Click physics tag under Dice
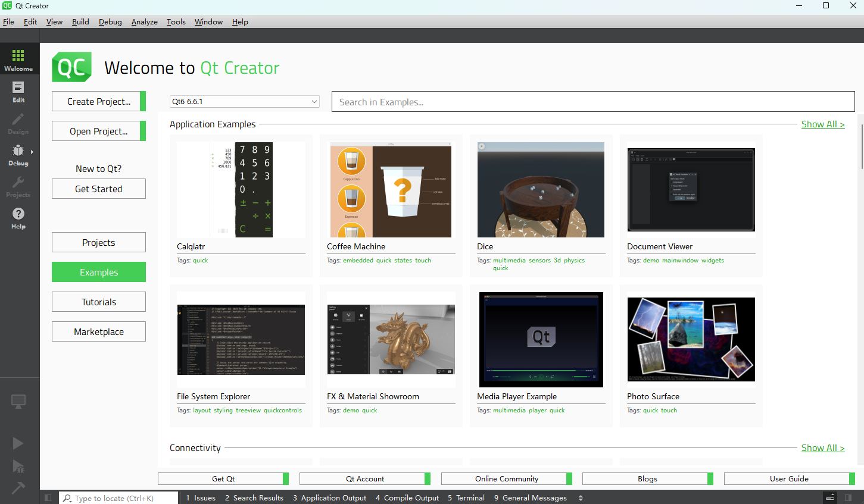Image resolution: width=864 pixels, height=504 pixels. [x=574, y=260]
